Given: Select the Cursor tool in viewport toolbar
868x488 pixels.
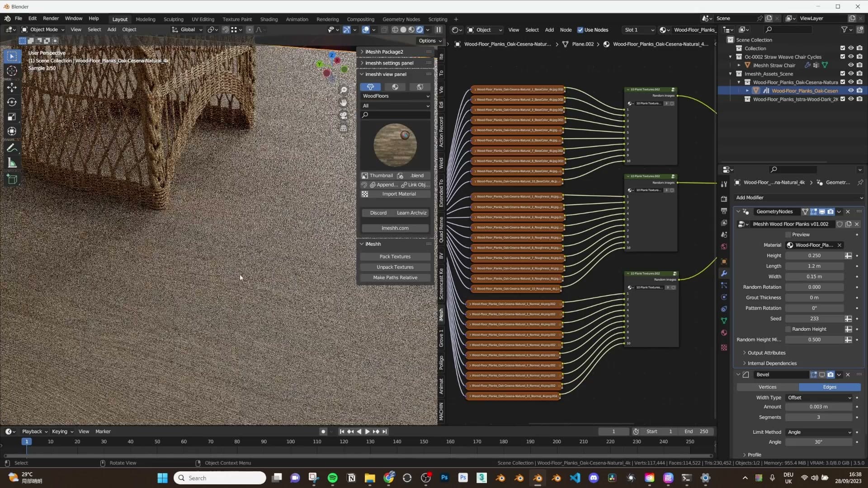Looking at the screenshot, I should point(12,71).
